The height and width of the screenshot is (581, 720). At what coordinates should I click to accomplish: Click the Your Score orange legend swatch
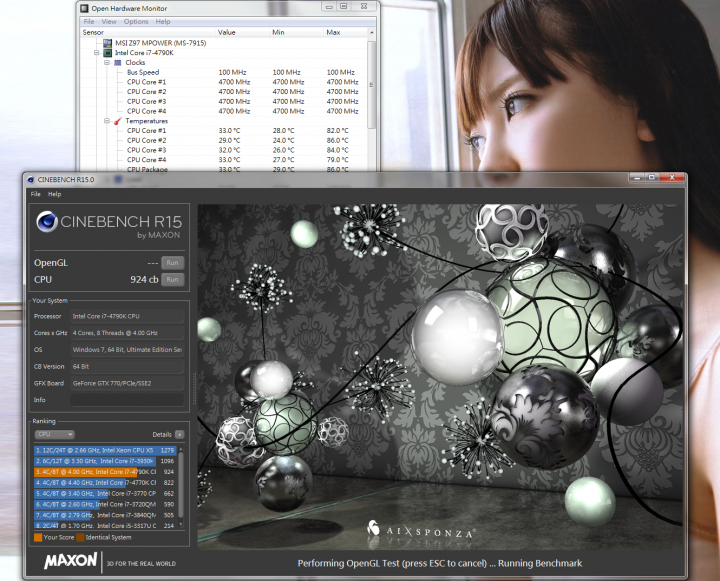click(38, 537)
